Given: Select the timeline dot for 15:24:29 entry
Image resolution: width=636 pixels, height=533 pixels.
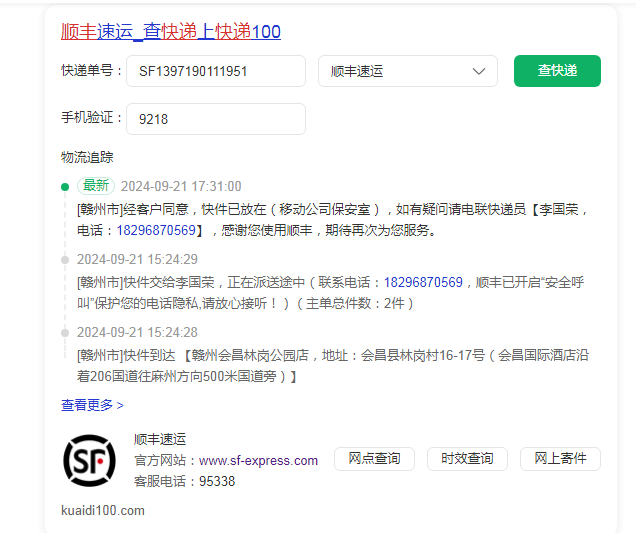Looking at the screenshot, I should coord(65,259).
